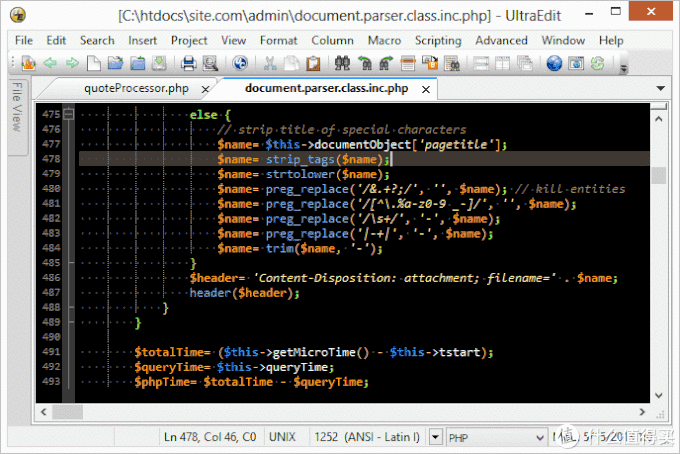Click the UltraEdit application icon in title bar

(x=17, y=15)
